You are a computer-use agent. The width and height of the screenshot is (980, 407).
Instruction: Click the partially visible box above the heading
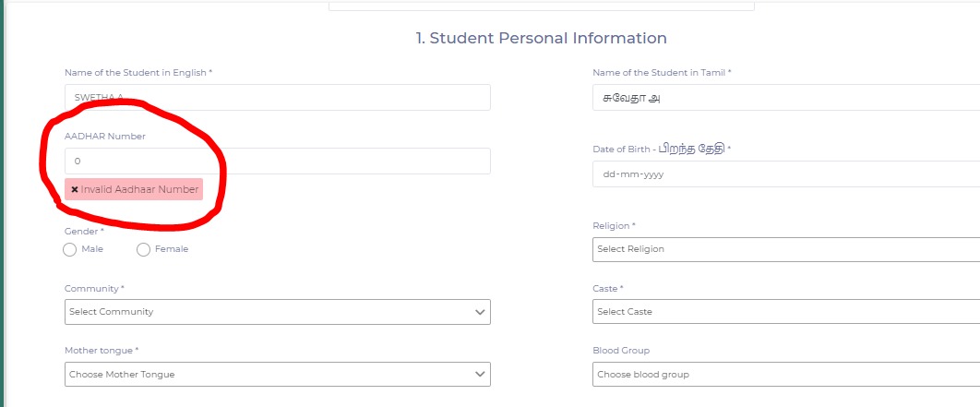coord(541,6)
